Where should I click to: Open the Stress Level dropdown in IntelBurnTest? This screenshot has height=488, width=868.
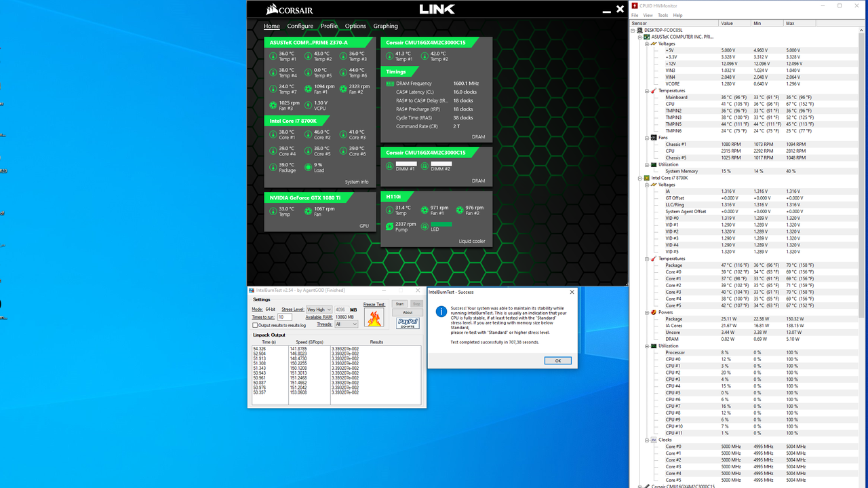[319, 309]
